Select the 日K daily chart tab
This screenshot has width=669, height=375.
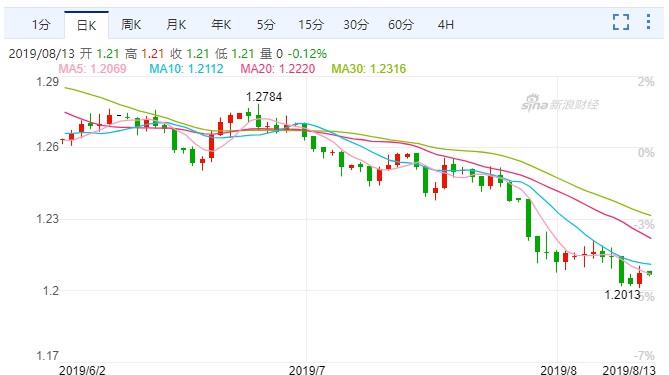click(x=87, y=25)
